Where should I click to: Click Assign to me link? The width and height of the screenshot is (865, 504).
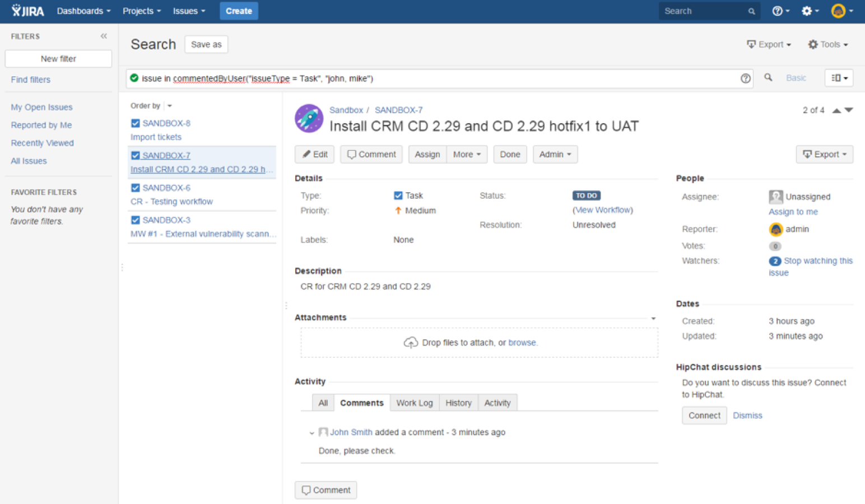[793, 212]
